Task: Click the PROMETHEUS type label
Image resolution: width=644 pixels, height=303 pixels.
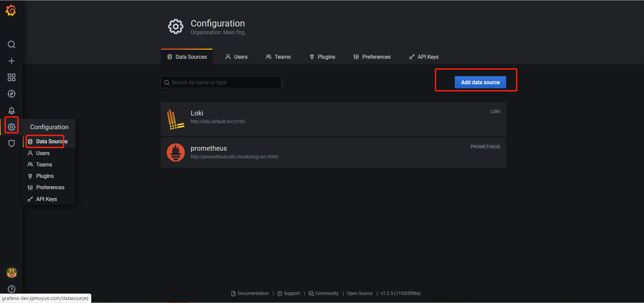Action: (x=485, y=147)
